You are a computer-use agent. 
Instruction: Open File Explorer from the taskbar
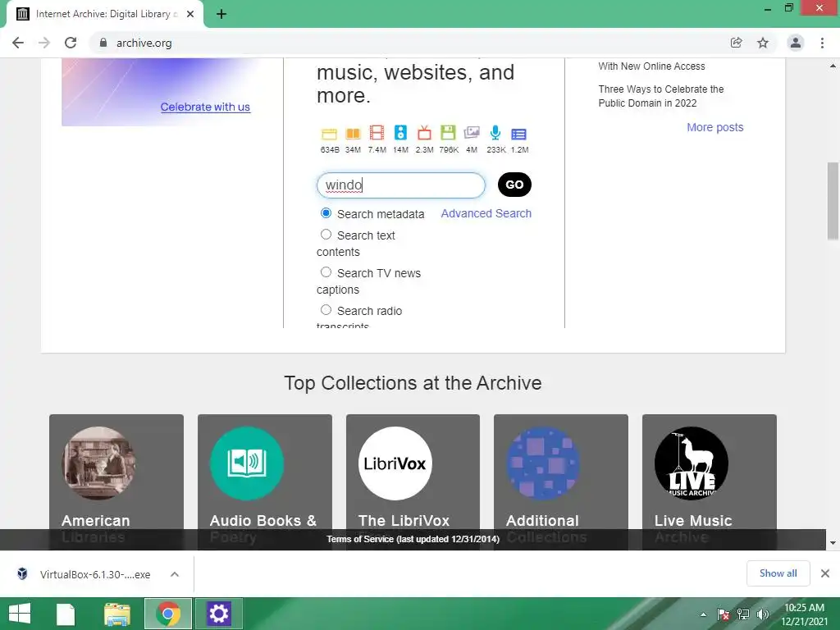point(116,614)
